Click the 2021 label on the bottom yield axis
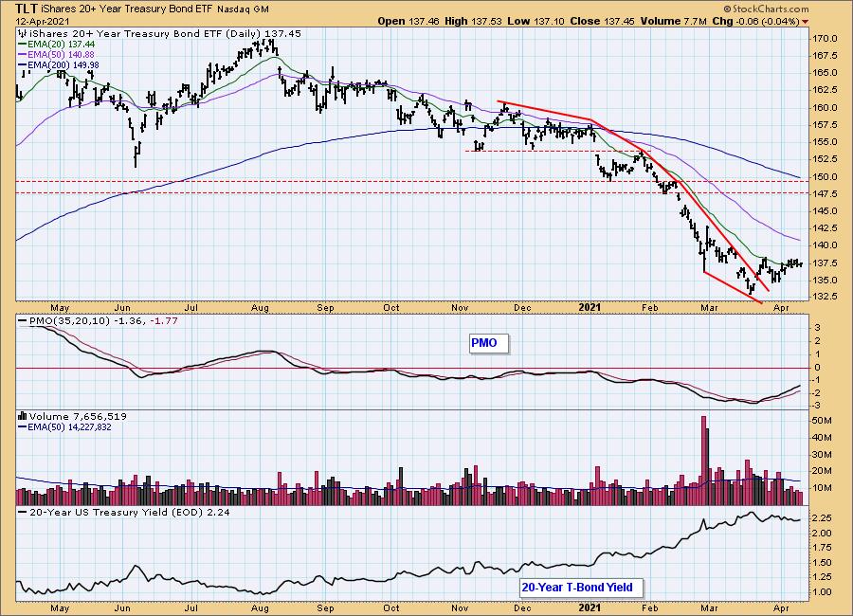Screen dimensions: 853x616 (590, 607)
